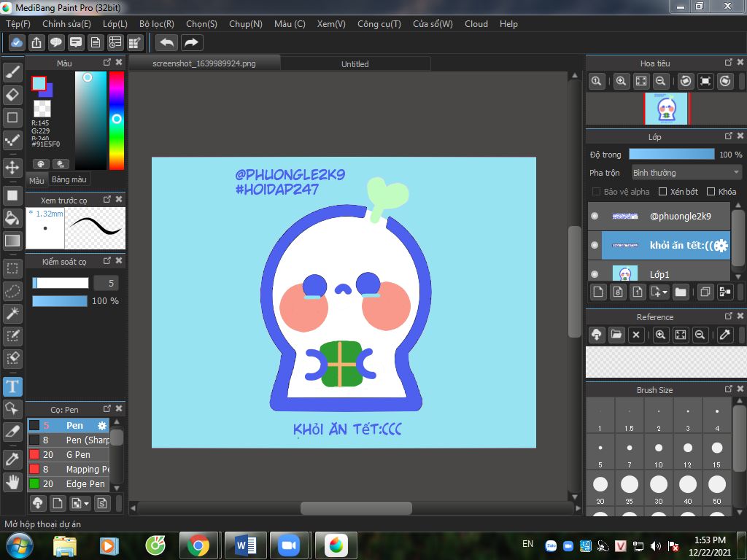Zoom in on the Reference panel
Screen dimensions: 747x560
point(660,334)
